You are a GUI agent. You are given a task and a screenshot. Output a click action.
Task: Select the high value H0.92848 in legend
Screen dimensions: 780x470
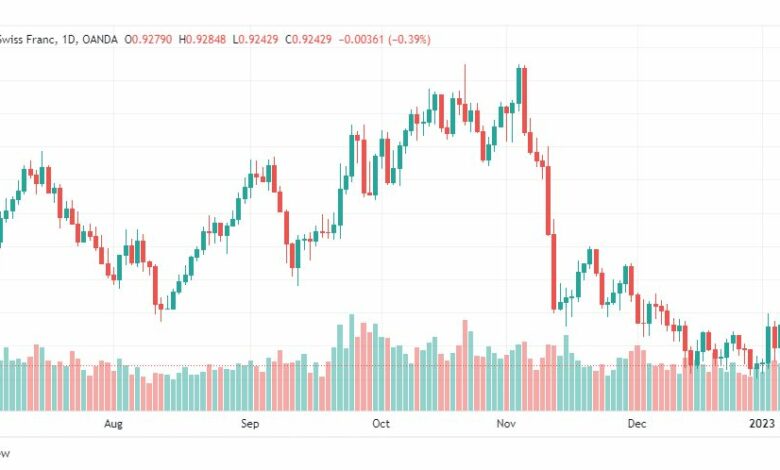pos(202,39)
